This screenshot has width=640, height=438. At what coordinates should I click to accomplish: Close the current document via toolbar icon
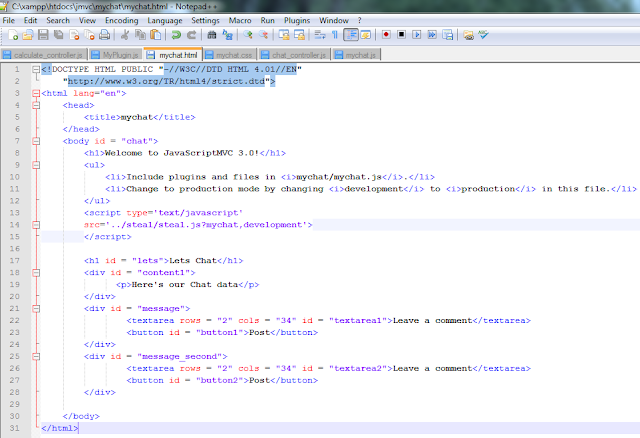tap(74, 35)
